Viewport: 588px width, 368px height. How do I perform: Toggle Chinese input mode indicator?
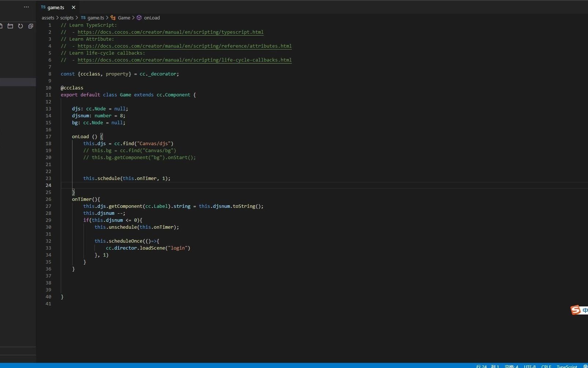(x=585, y=310)
